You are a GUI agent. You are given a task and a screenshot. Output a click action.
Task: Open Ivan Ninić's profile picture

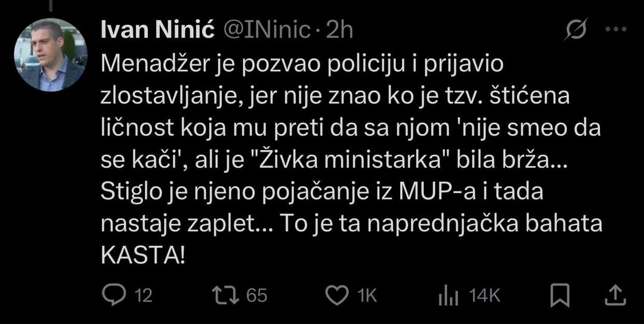point(51,55)
